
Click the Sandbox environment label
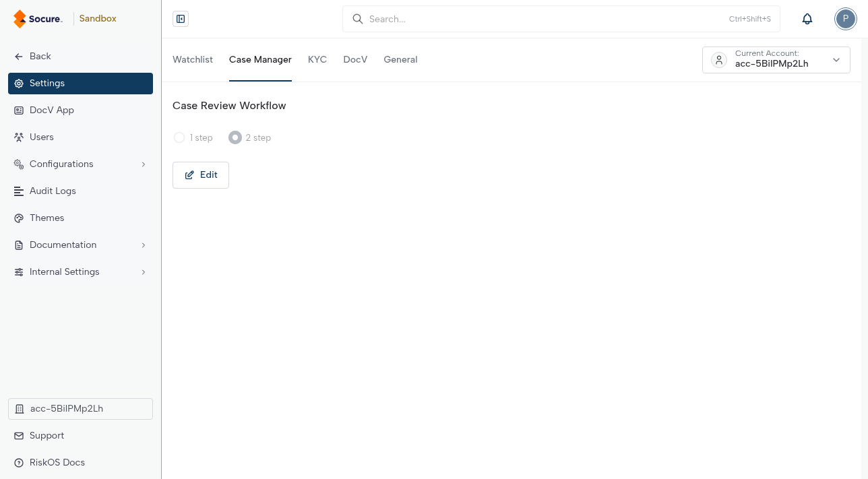[x=98, y=19]
